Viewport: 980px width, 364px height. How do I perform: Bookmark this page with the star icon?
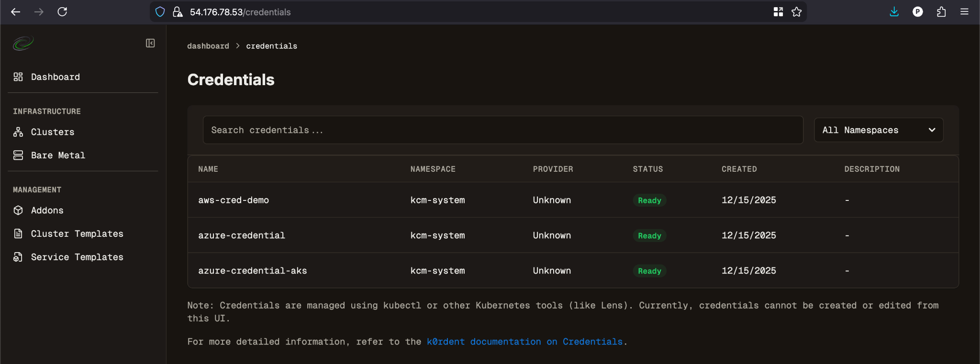click(796, 12)
